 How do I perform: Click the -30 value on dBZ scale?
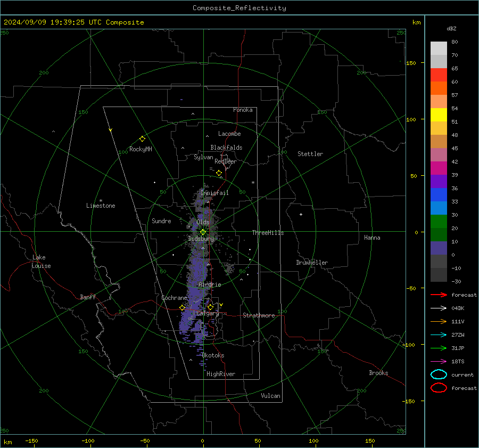coord(456,281)
